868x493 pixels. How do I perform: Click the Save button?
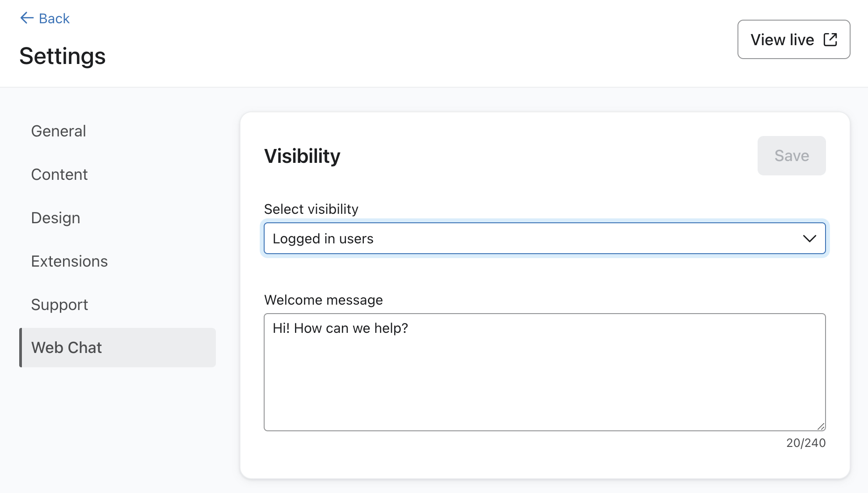pyautogui.click(x=792, y=155)
